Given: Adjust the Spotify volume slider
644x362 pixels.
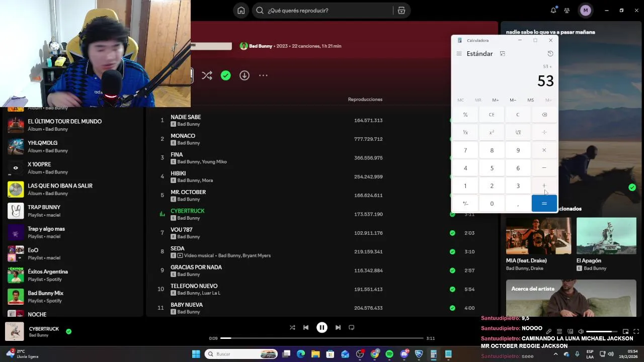Looking at the screenshot, I should click(x=602, y=332).
